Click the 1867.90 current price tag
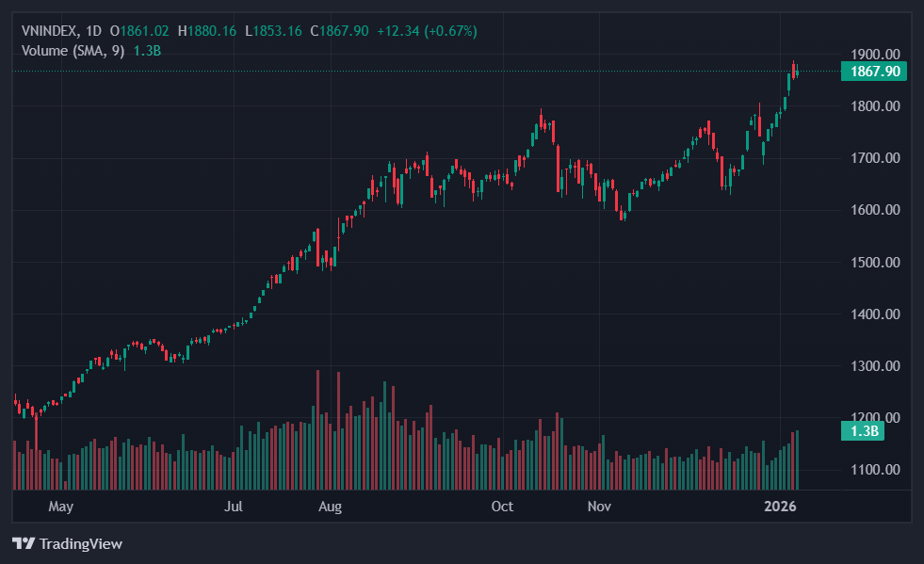Image resolution: width=924 pixels, height=564 pixels. tap(874, 72)
